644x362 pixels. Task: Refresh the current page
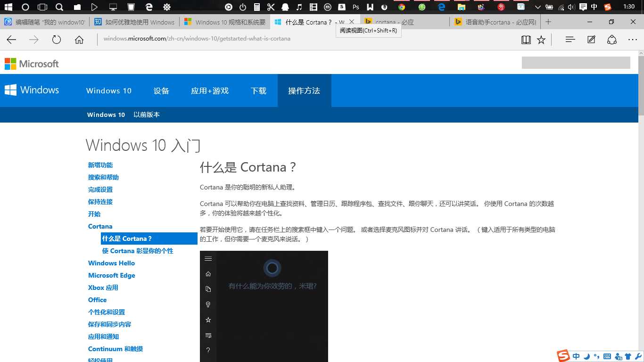pyautogui.click(x=57, y=40)
